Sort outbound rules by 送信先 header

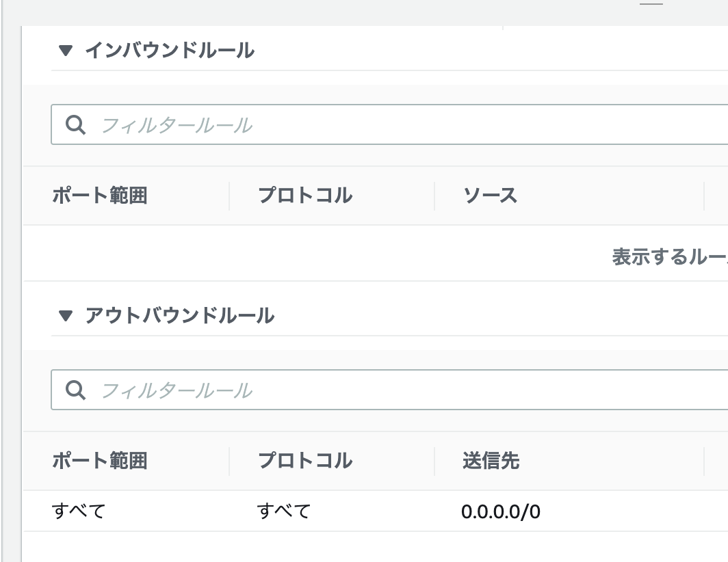pyautogui.click(x=491, y=461)
